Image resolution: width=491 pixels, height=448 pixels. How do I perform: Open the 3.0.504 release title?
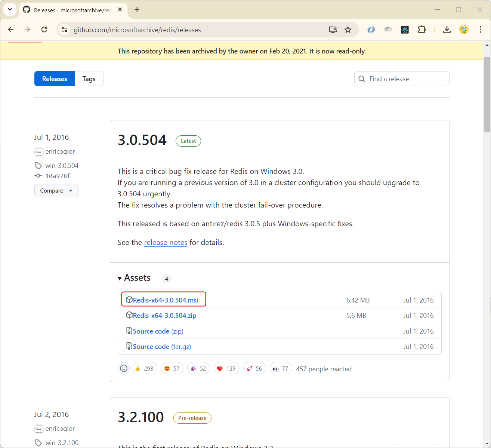click(142, 140)
